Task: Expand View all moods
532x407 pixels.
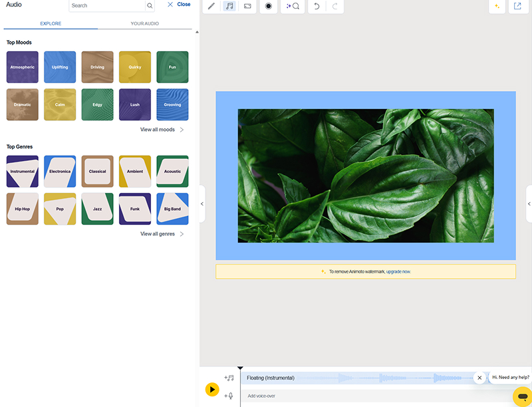Action: pos(162,130)
